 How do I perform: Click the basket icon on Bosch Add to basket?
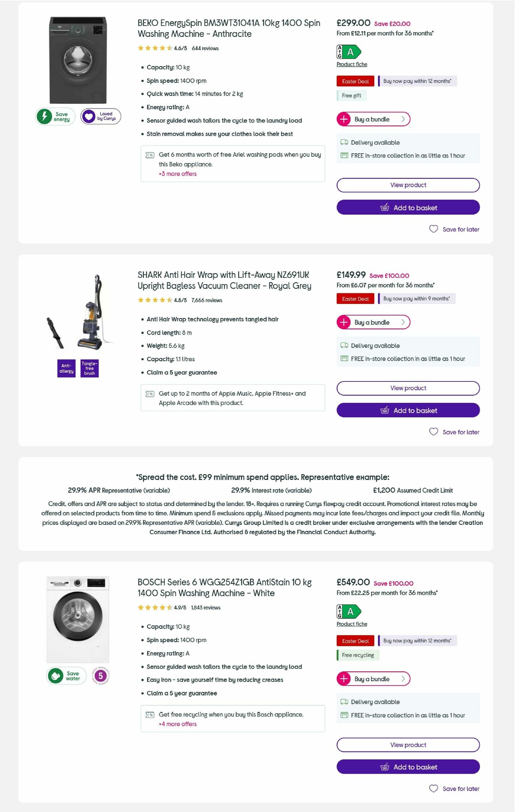[x=386, y=767]
